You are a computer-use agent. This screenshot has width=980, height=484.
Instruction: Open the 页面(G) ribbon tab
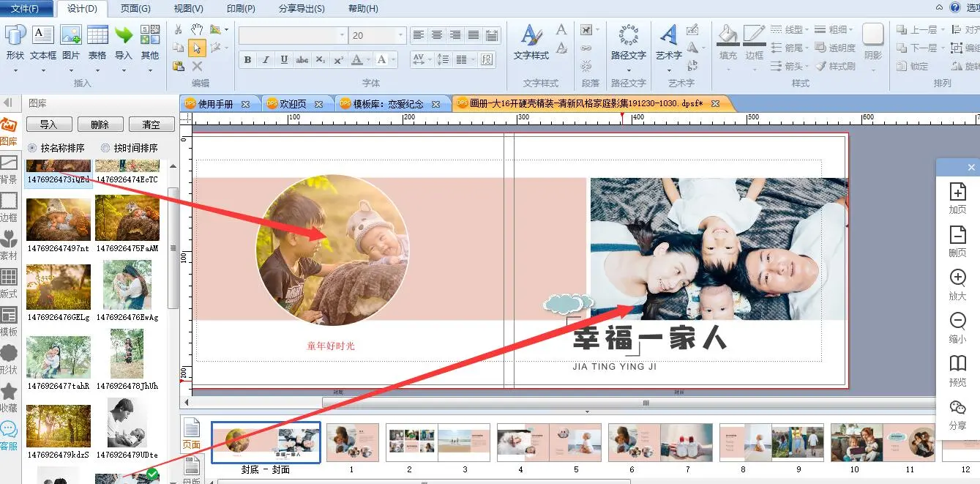pyautogui.click(x=135, y=9)
